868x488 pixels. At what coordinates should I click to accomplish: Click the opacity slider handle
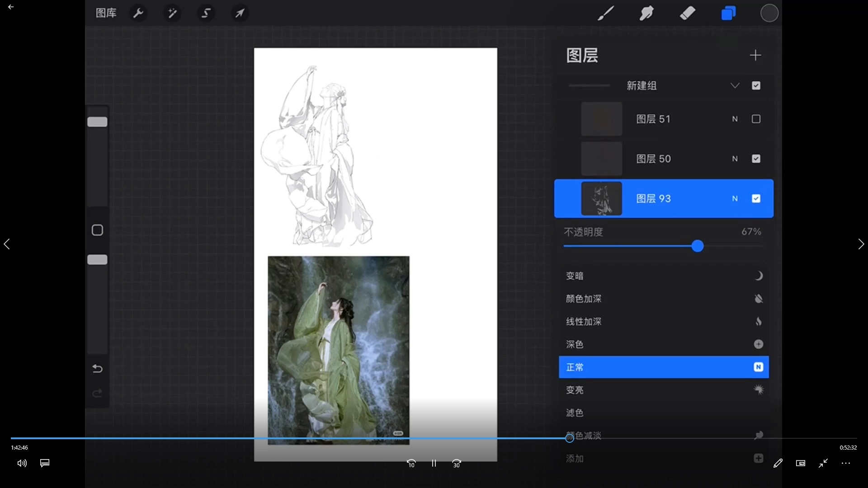[x=697, y=246]
